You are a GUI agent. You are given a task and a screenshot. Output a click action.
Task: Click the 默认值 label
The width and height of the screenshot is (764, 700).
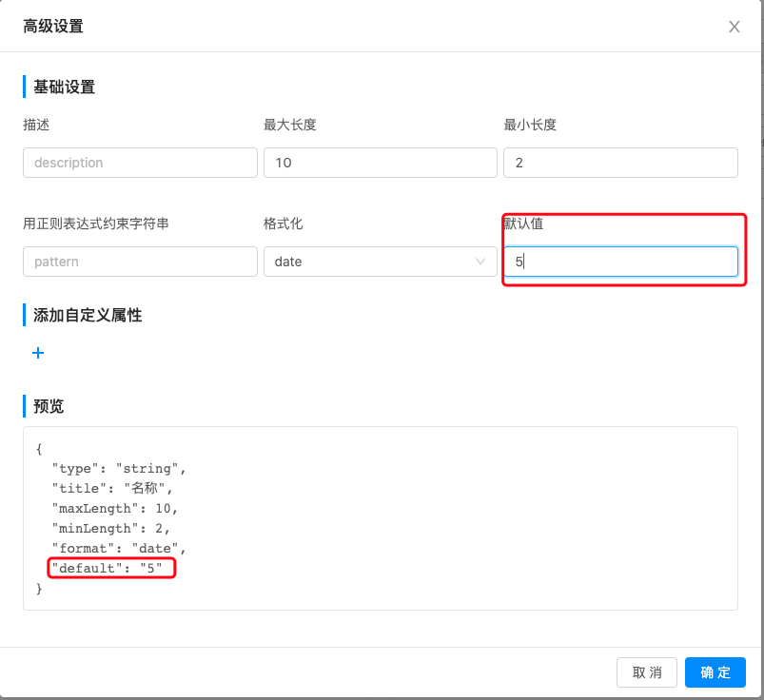[x=523, y=224]
